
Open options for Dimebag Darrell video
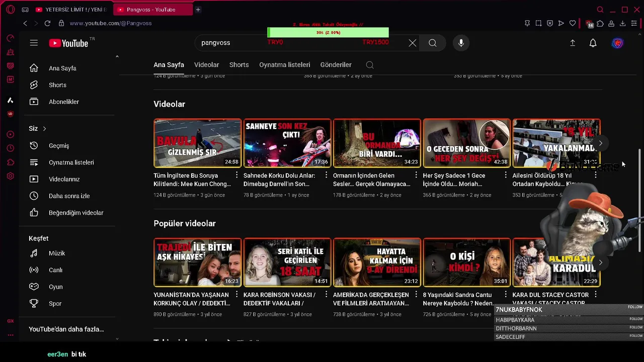[x=326, y=175]
